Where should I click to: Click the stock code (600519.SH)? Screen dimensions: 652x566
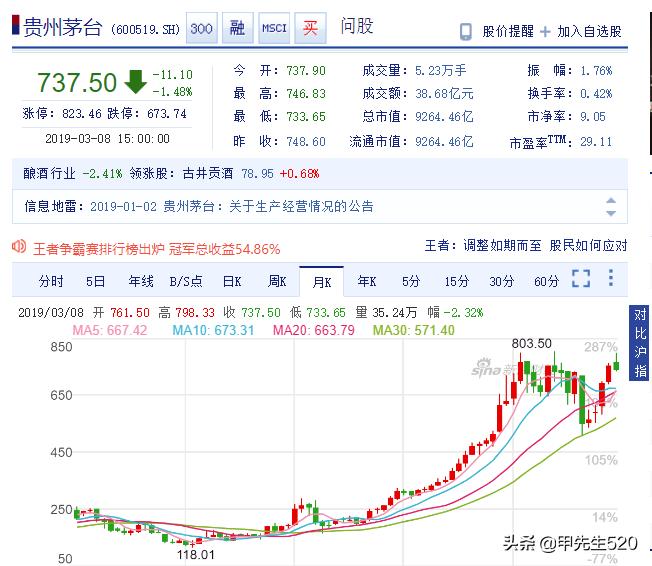145,30
